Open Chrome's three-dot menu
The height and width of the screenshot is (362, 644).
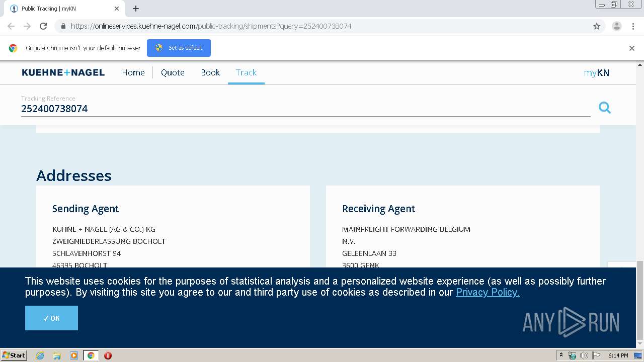tap(633, 26)
